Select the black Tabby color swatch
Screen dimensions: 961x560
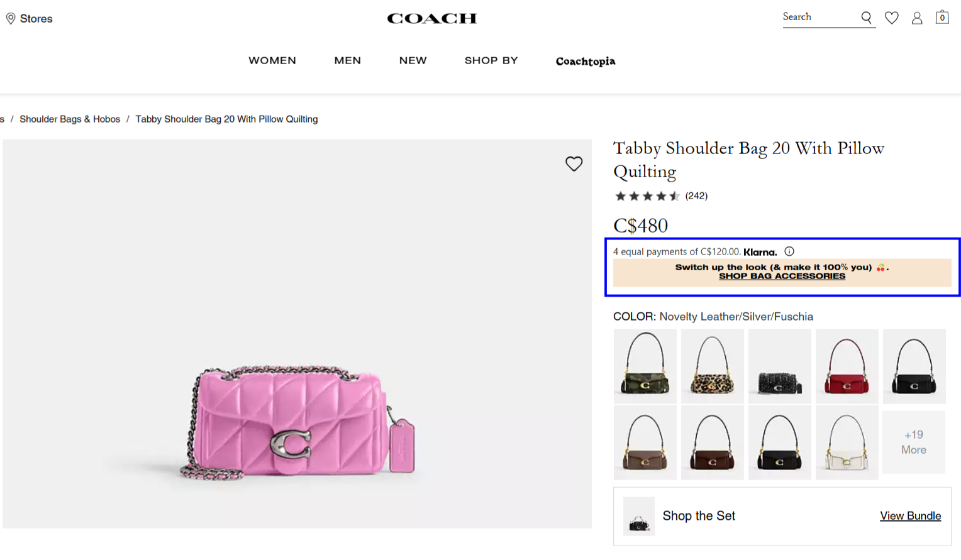pos(914,366)
